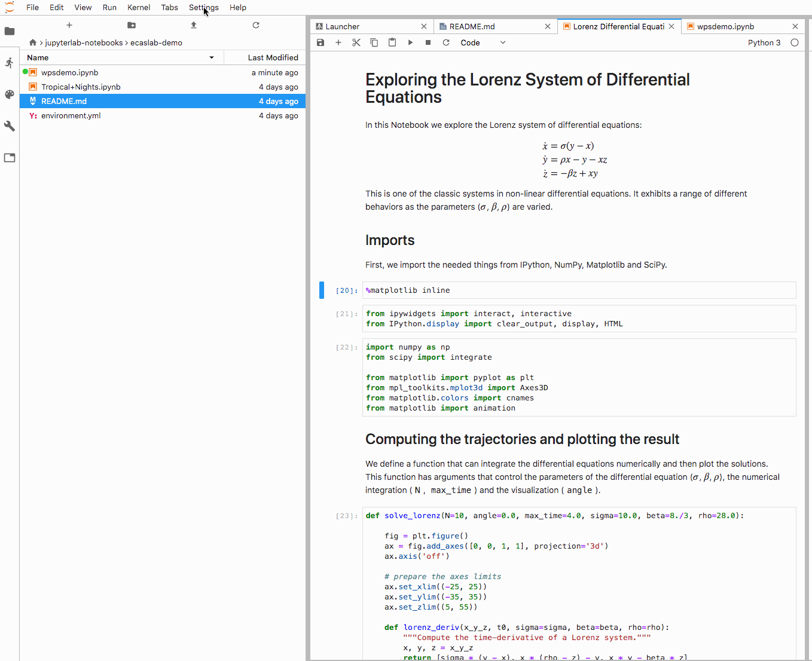Go to the home folder icon in breadcrumbs
Image resolution: width=812 pixels, height=661 pixels.
tap(33, 42)
